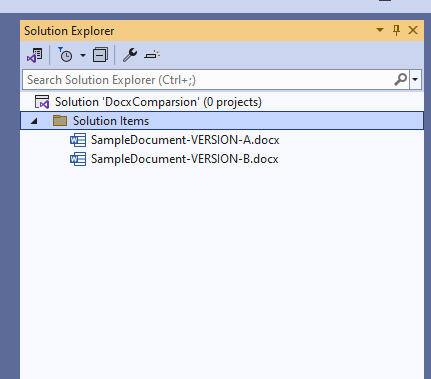
Task: Open Solution Explorer window position menu
Action: pyautogui.click(x=380, y=30)
